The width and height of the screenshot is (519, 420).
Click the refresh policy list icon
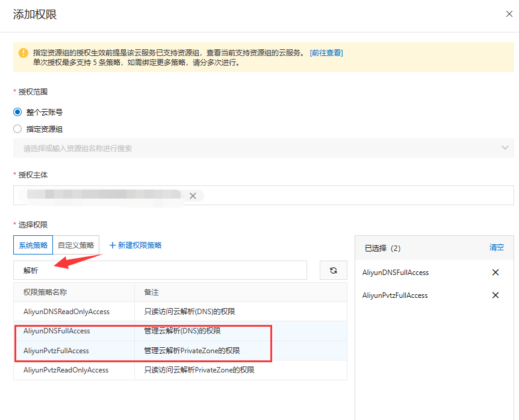coord(333,271)
